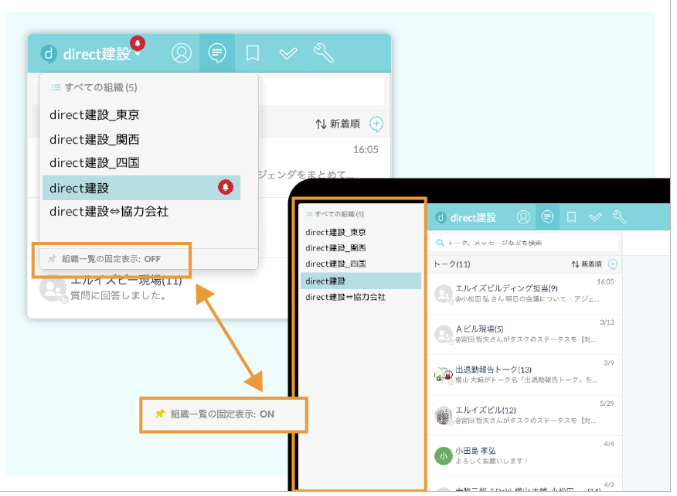Click red bell badge on highlighted direct建設 row
The width and height of the screenshot is (677, 496).
pos(225,187)
